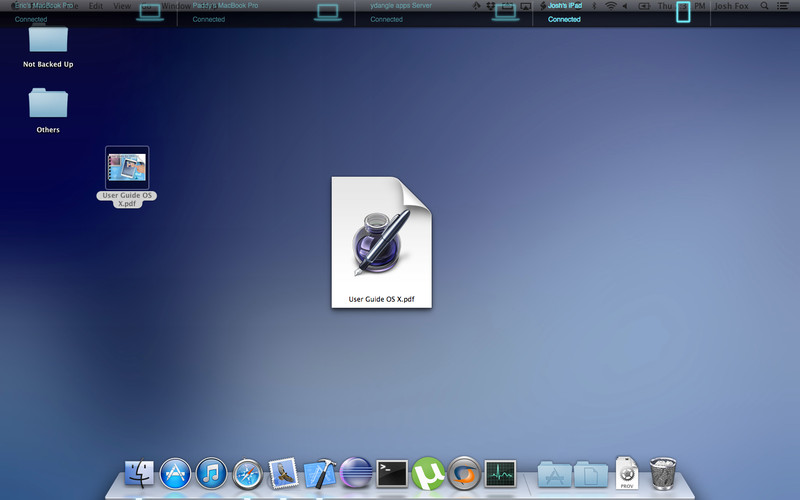The height and width of the screenshot is (500, 800).
Task: Open Finder from the Dock
Action: [139, 473]
